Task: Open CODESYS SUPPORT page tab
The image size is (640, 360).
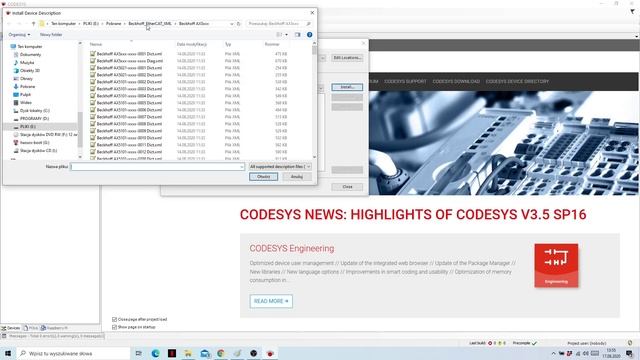Action: [405, 81]
